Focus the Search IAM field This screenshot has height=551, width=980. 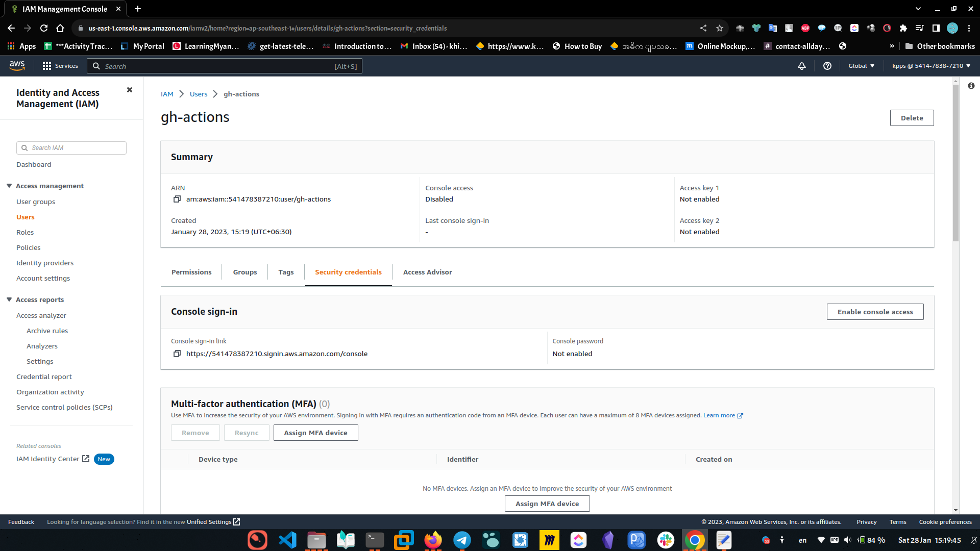[x=71, y=148]
